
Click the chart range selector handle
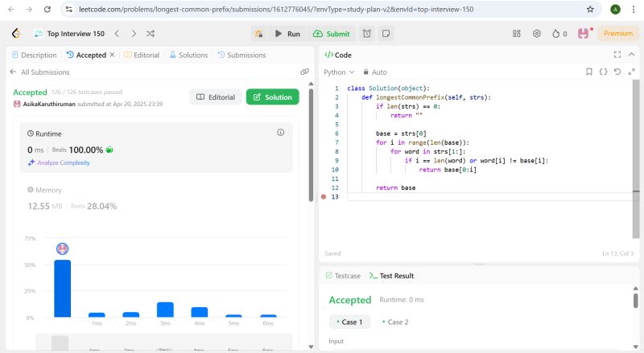coord(60,343)
